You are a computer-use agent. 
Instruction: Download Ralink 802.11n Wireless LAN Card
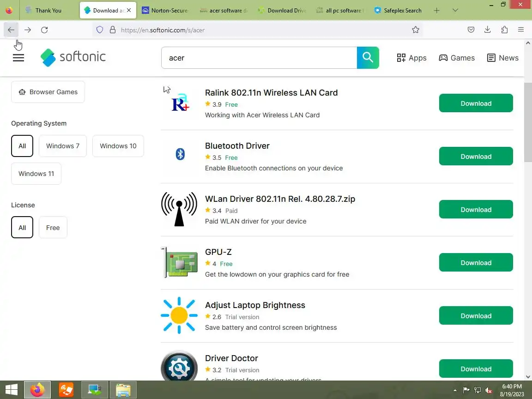[x=476, y=103]
